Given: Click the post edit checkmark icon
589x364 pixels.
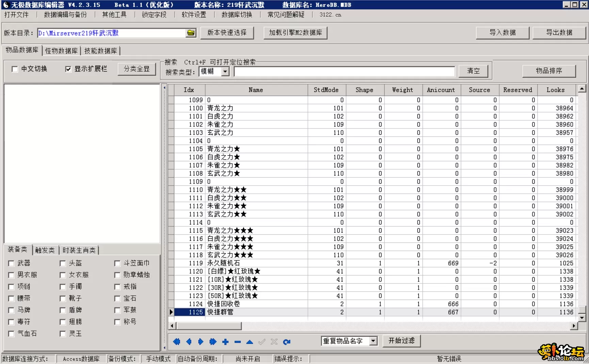Looking at the screenshot, I should tap(262, 342).
